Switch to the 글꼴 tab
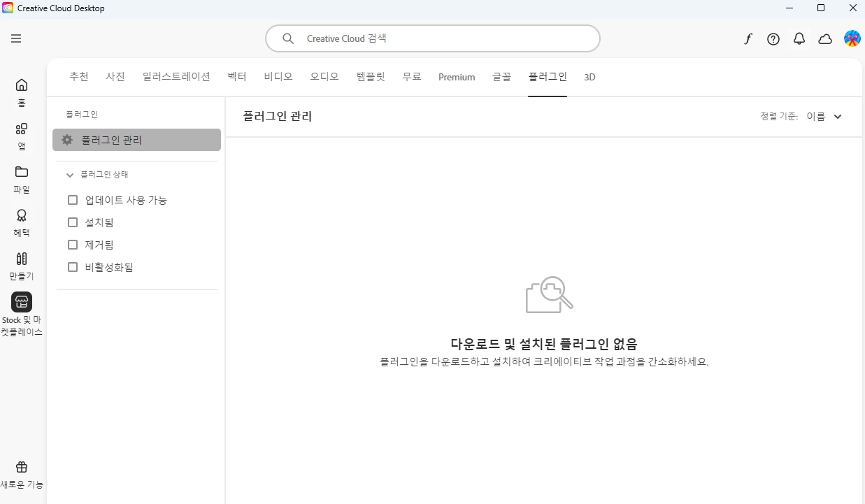 501,77
